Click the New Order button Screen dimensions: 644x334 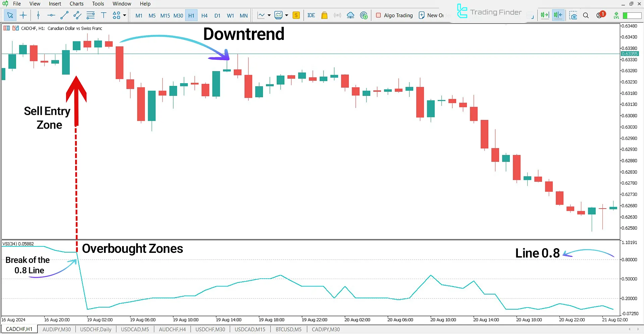point(432,15)
